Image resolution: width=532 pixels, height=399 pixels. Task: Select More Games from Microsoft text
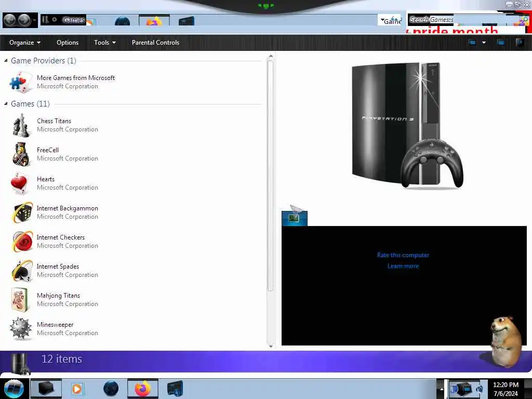(76, 78)
